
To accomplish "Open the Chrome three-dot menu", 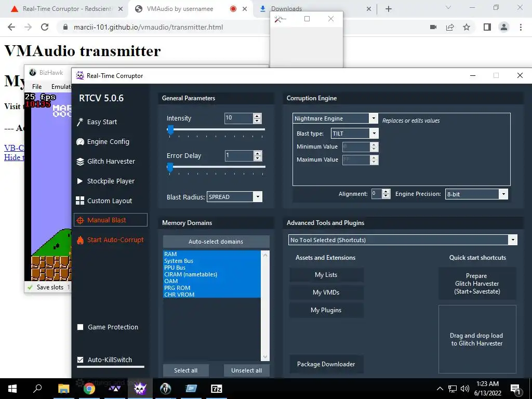I will coord(521,27).
